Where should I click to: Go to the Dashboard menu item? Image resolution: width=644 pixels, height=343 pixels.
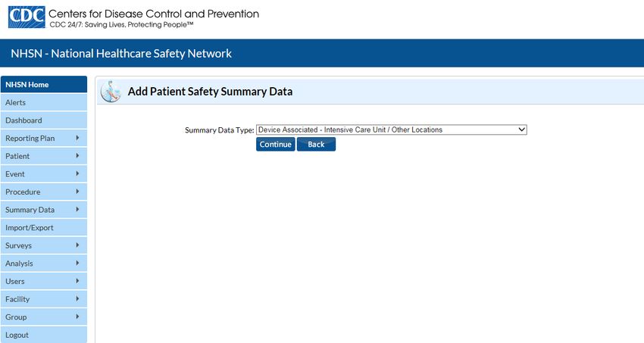(44, 120)
